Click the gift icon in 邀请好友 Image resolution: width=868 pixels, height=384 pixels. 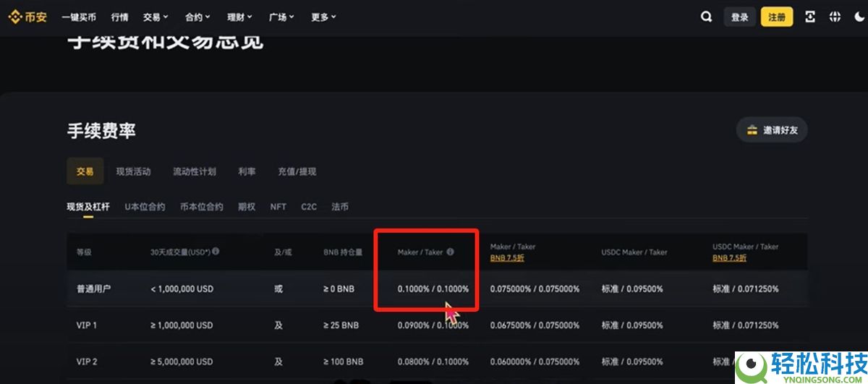(752, 130)
